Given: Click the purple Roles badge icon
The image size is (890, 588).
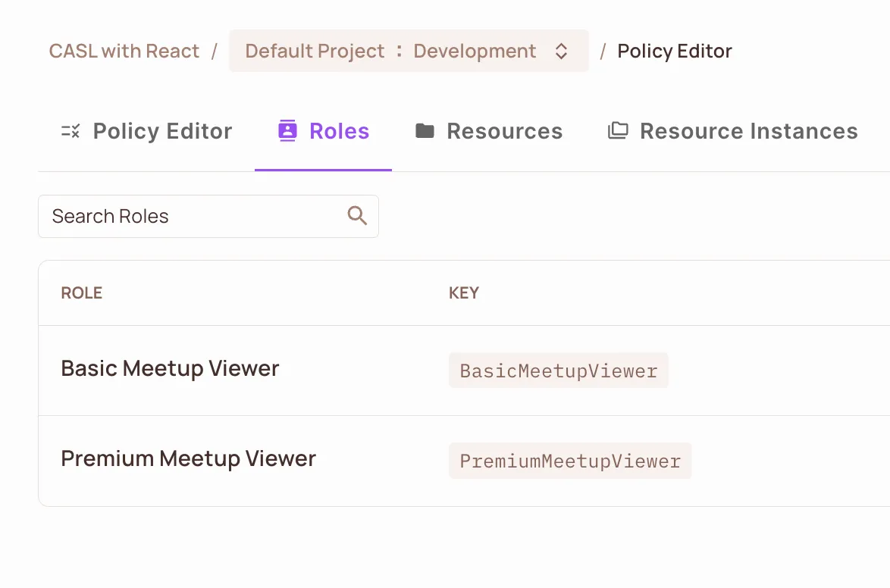Looking at the screenshot, I should tap(287, 131).
